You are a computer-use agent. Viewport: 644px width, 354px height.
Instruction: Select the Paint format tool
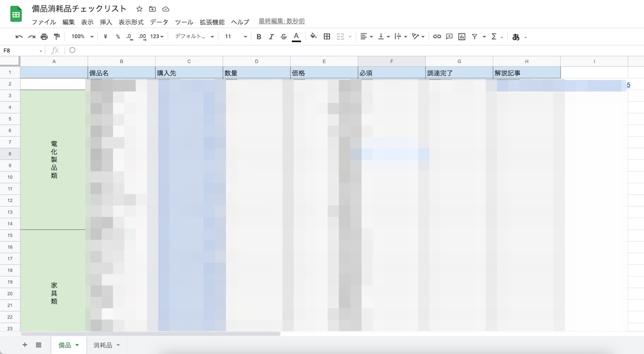tap(56, 36)
